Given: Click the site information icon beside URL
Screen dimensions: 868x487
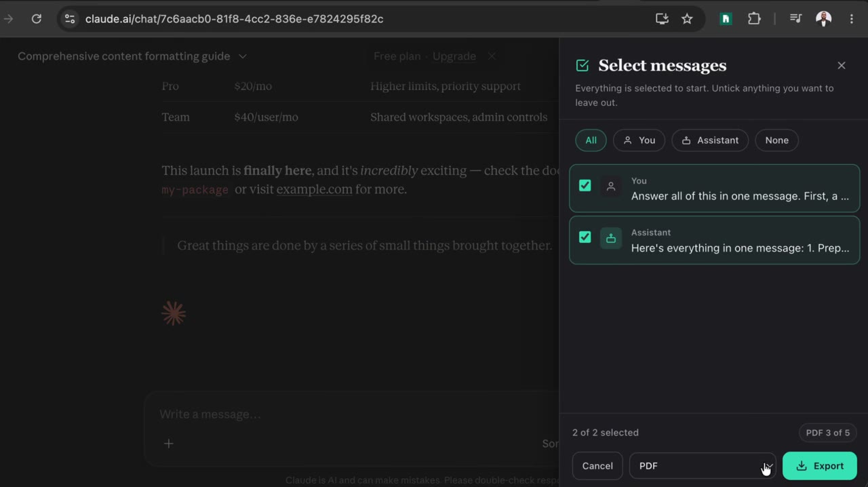Looking at the screenshot, I should 70,19.
